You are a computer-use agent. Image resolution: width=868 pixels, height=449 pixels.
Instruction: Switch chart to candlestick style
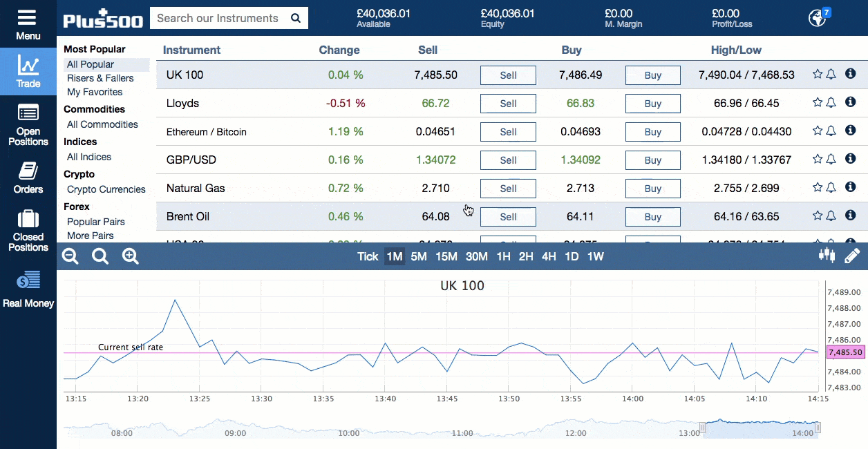[x=827, y=255]
